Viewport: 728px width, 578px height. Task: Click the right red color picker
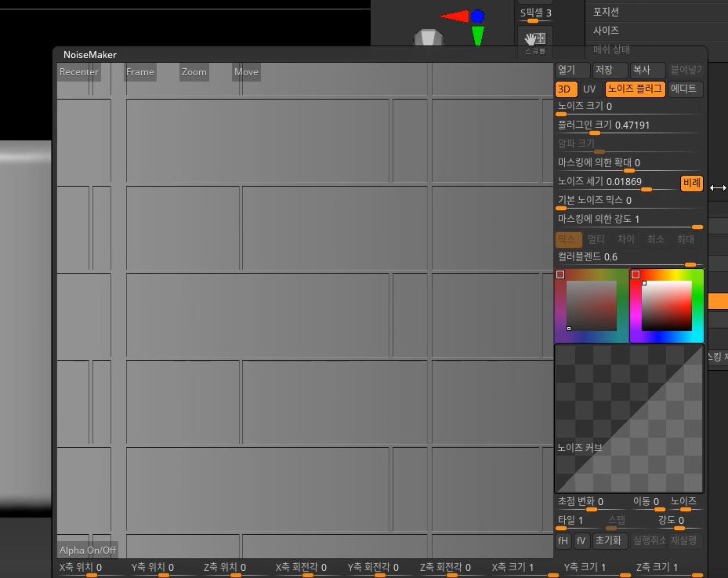click(667, 306)
